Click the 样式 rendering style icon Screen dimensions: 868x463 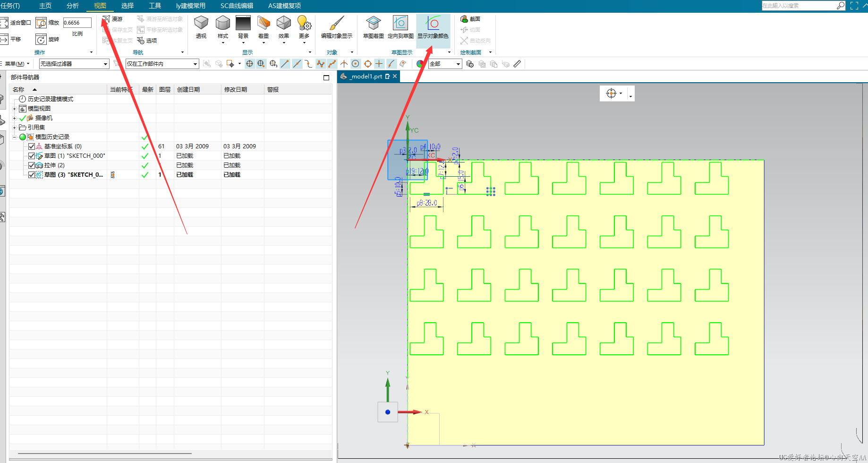click(x=223, y=23)
